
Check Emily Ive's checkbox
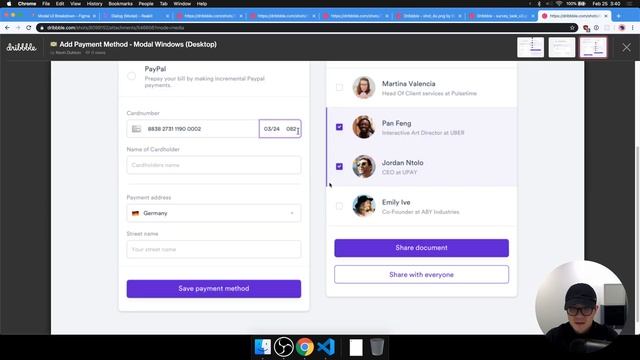[x=339, y=206]
